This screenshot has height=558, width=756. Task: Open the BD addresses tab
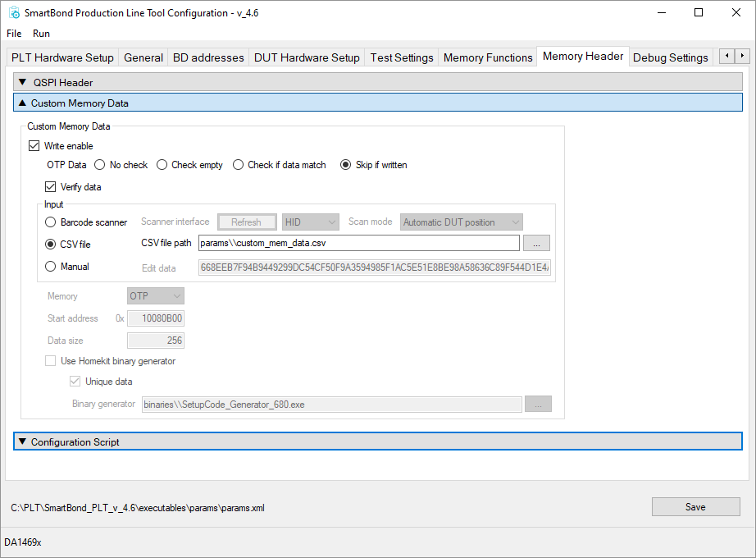[208, 57]
